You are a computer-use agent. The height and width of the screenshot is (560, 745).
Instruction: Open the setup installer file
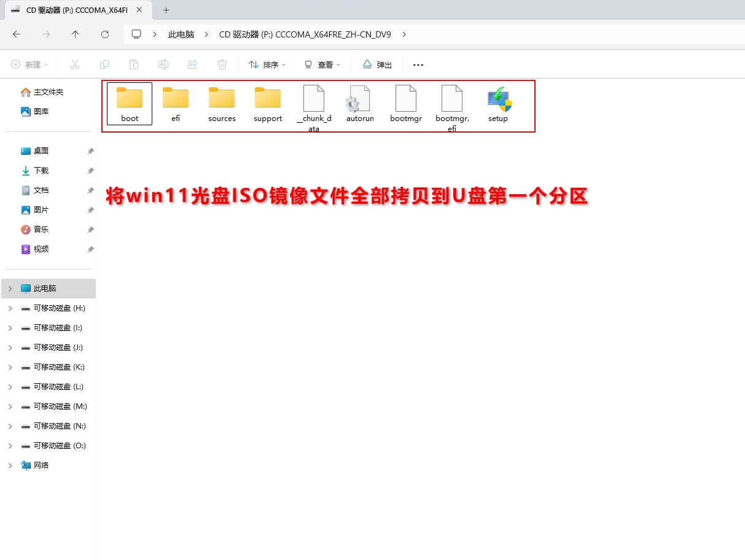click(498, 100)
